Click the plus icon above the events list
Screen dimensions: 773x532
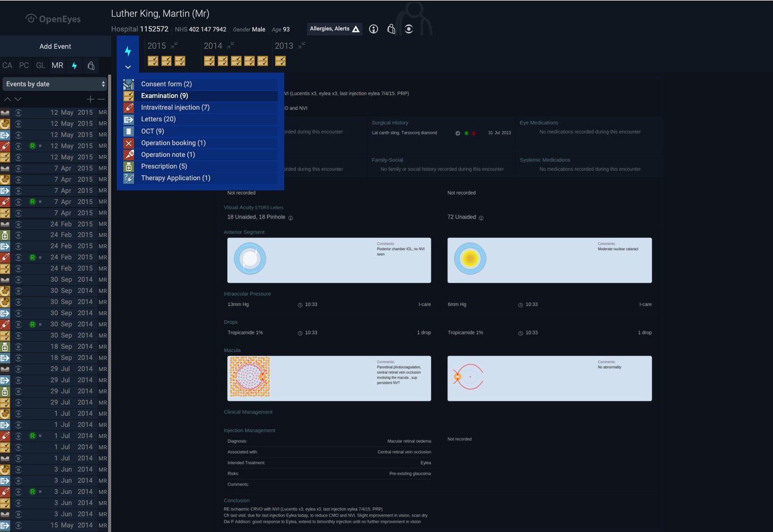pyautogui.click(x=90, y=99)
